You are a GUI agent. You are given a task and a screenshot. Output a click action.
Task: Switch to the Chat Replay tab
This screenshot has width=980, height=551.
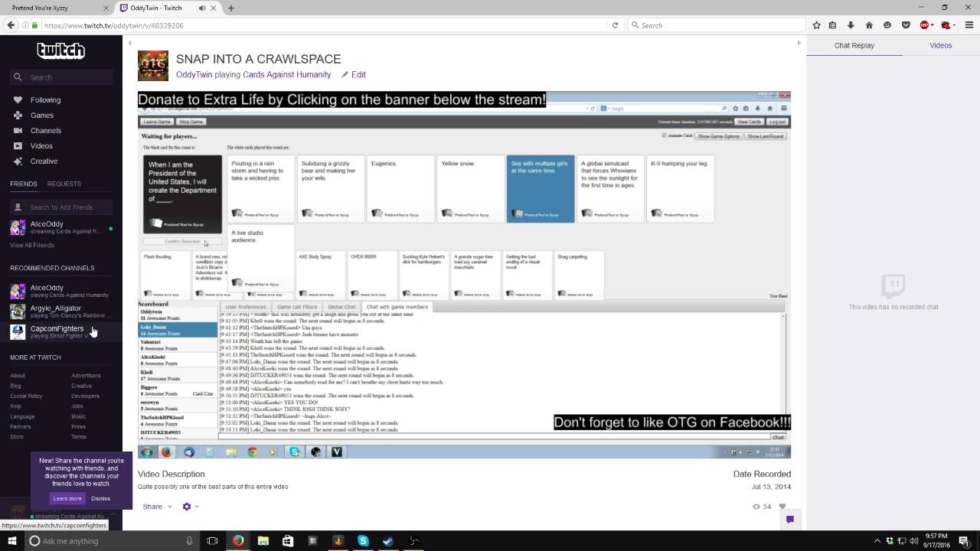854,45
